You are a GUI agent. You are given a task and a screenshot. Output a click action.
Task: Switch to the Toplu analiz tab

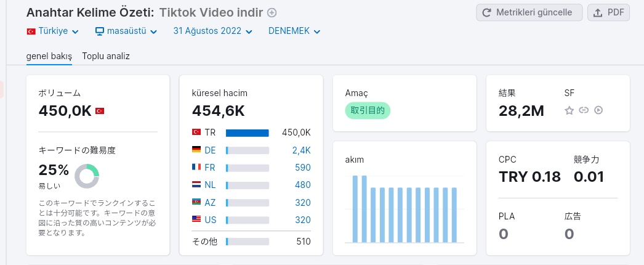[x=106, y=56]
